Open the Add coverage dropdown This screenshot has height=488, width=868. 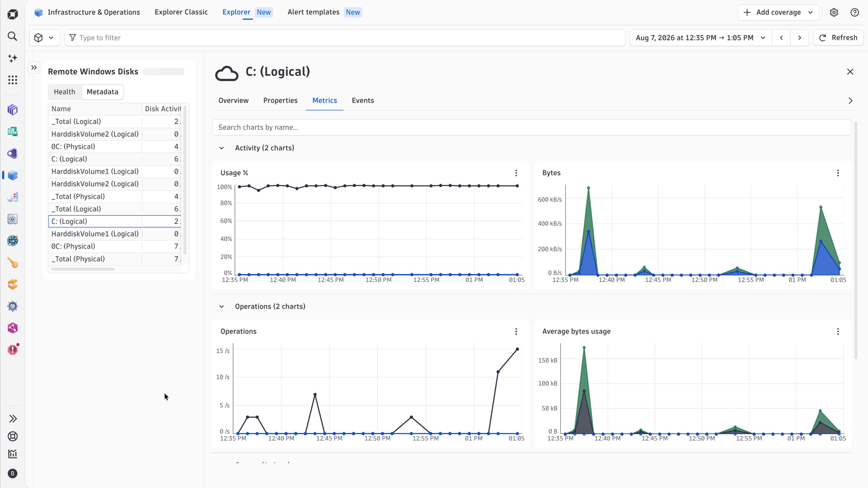[x=778, y=12]
